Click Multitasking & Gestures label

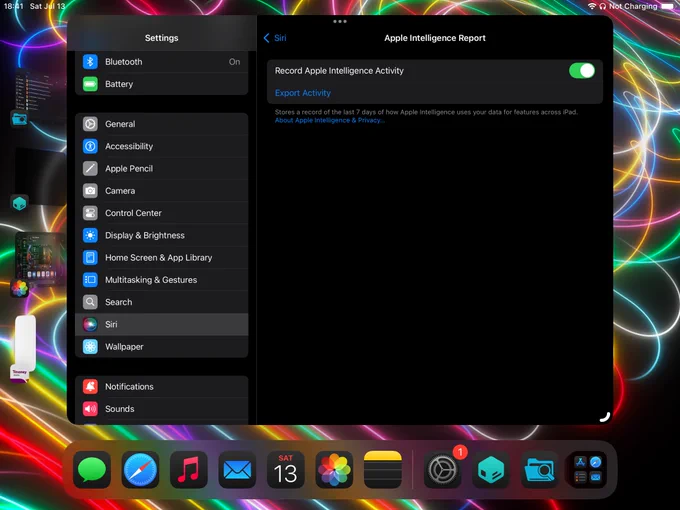coord(151,280)
